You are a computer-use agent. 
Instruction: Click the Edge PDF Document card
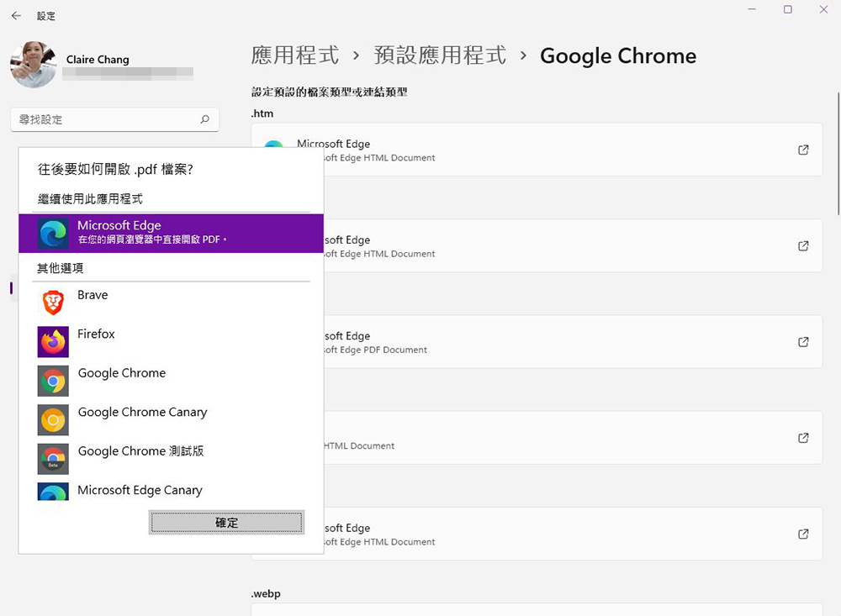pyautogui.click(x=537, y=341)
